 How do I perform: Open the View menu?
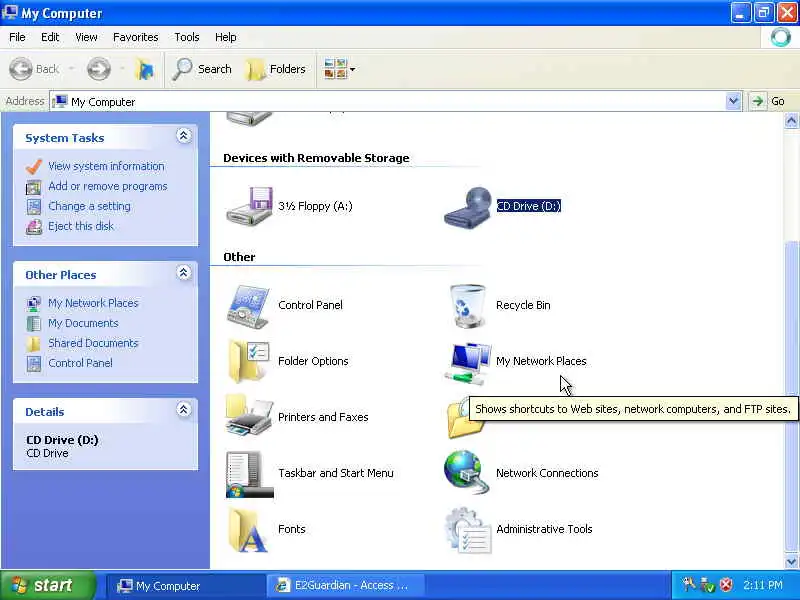tap(86, 37)
